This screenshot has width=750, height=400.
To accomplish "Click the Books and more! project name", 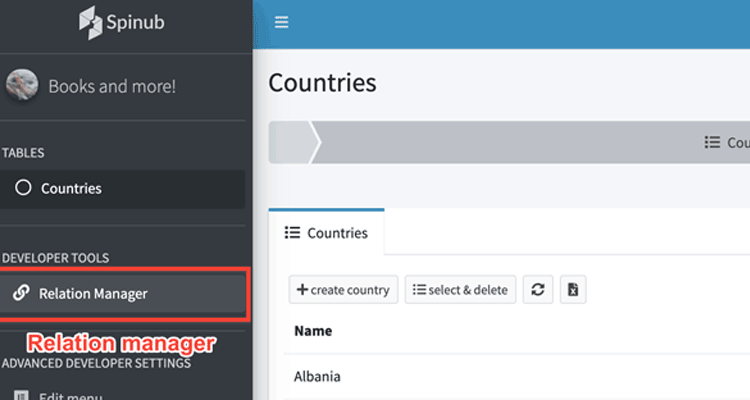I will [112, 86].
